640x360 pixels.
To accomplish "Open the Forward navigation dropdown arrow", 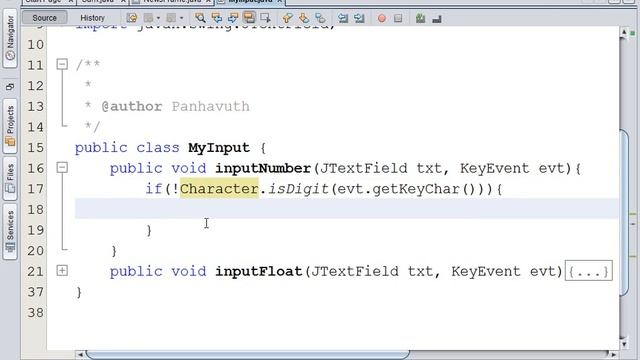I will [181, 18].
